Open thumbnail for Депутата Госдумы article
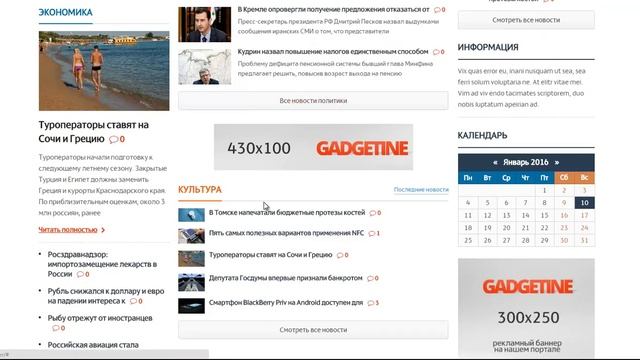This screenshot has width=640, height=360. [191, 282]
